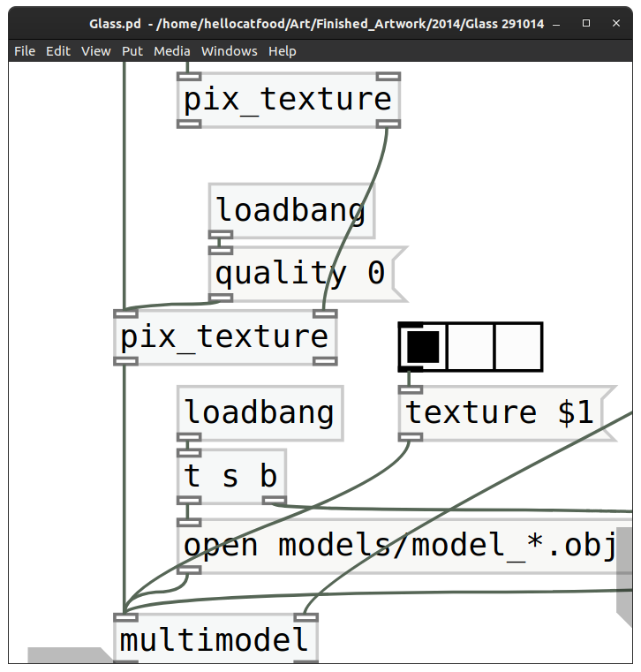Click right outlet of lower pix_texture
Screen dimensions: 641x672
[325, 362]
